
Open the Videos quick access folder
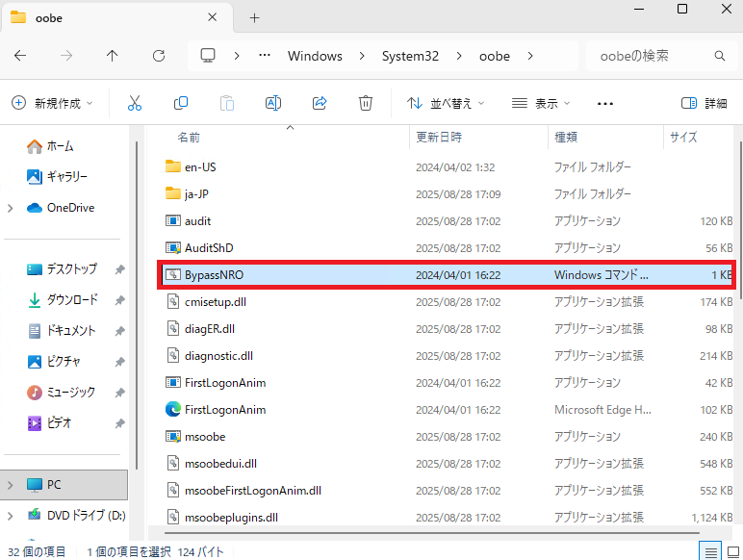pyautogui.click(x=49, y=423)
